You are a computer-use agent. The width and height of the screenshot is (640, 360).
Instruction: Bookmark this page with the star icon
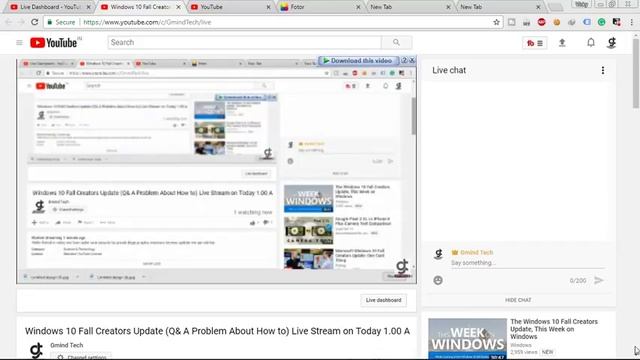click(x=496, y=22)
